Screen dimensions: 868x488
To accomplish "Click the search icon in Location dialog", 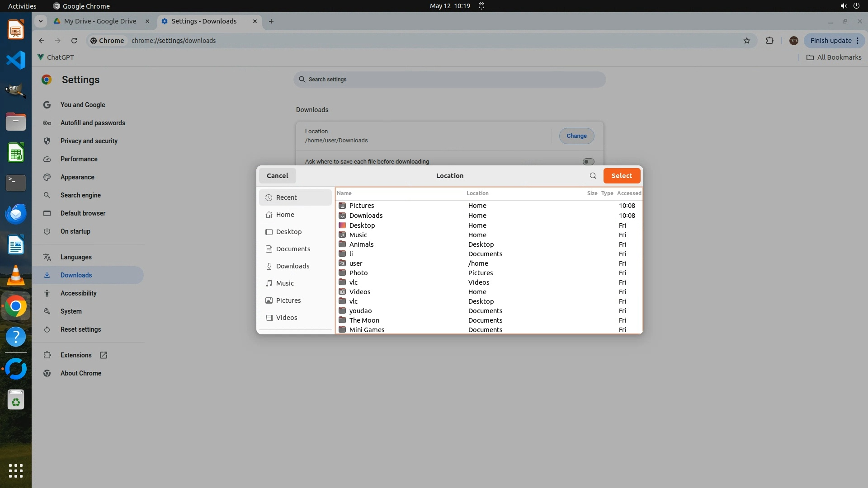I will [x=593, y=176].
